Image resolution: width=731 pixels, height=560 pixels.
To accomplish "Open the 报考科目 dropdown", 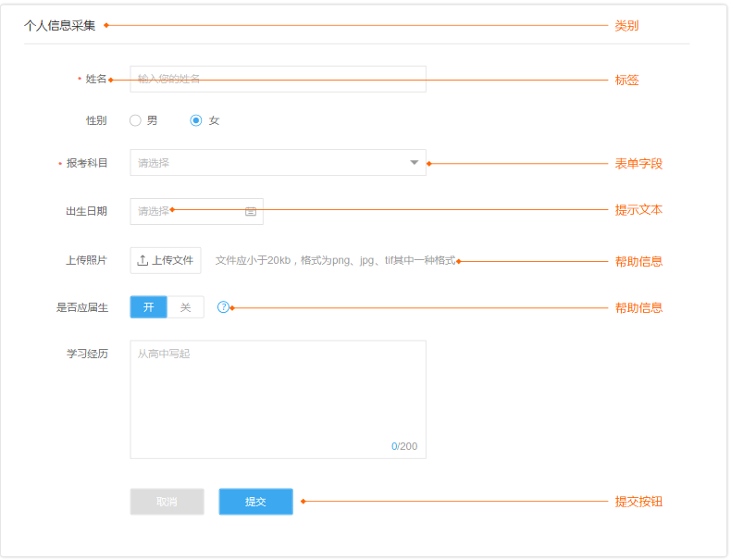I will (278, 163).
